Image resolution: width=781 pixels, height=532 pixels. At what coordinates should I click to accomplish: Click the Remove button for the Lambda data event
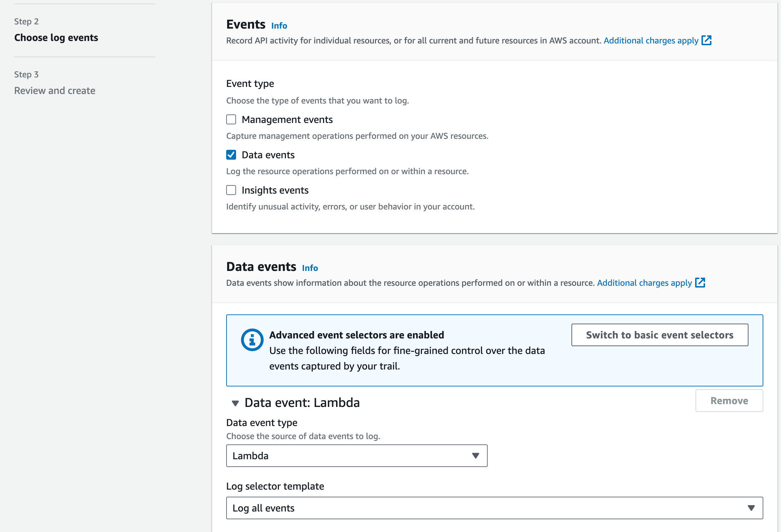pyautogui.click(x=729, y=401)
